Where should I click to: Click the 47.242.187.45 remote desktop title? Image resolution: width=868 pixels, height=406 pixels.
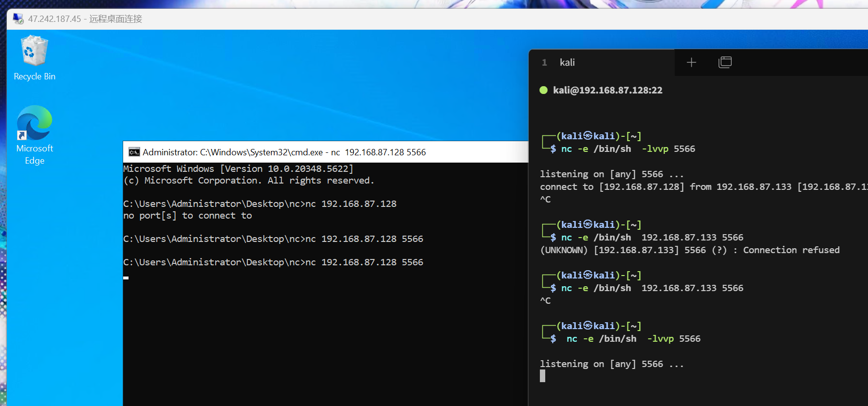pyautogui.click(x=85, y=19)
